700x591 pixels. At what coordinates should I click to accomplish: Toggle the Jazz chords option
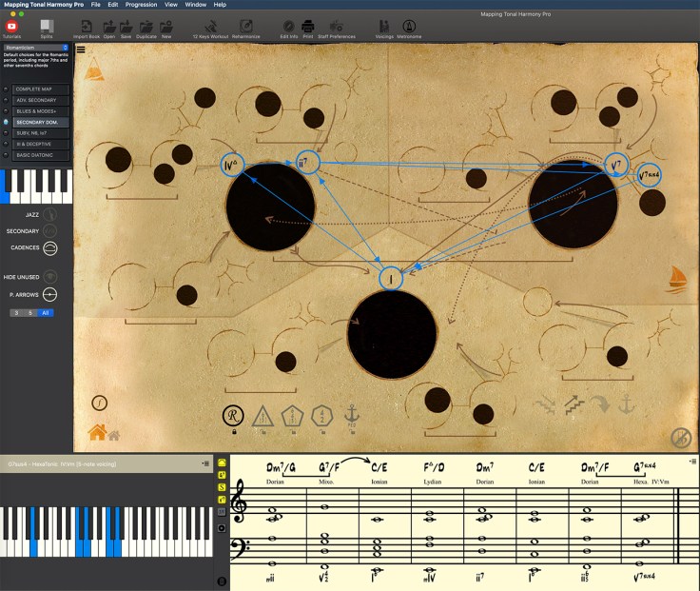click(x=50, y=215)
